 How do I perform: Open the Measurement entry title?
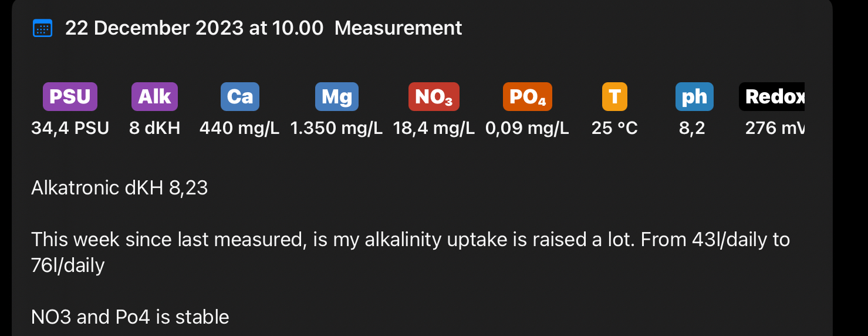(398, 28)
